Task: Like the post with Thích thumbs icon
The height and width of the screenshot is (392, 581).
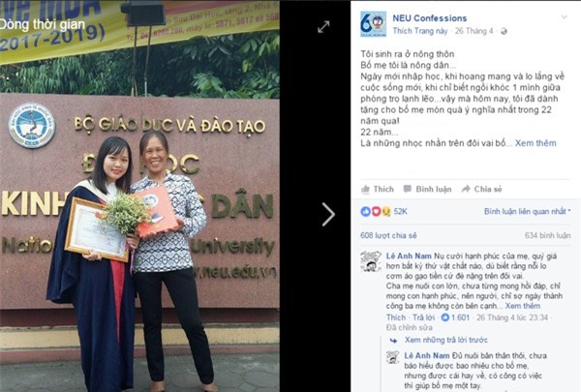Action: 378,189
